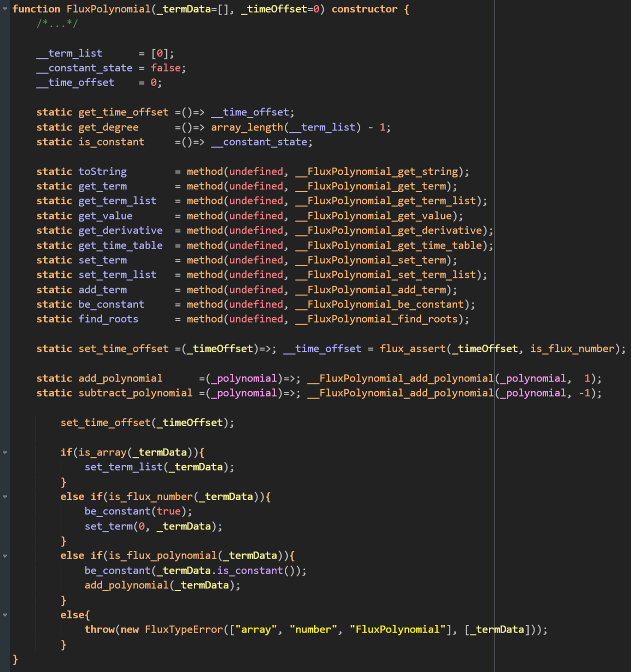Click the "array" string literal
Screen dimensions: 631x672
(256, 629)
